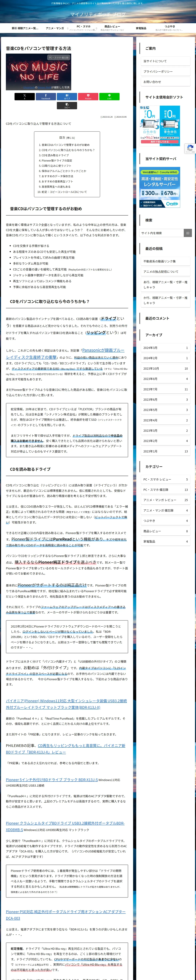Open category PC・スマホ レビュー
This screenshot has width=196, height=980.
pyautogui.click(x=166, y=479)
